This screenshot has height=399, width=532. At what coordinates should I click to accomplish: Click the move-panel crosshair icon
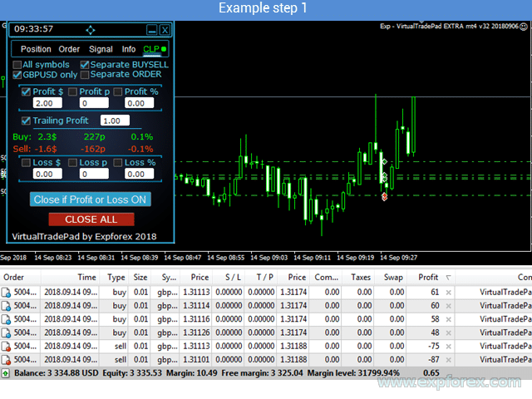tap(91, 30)
